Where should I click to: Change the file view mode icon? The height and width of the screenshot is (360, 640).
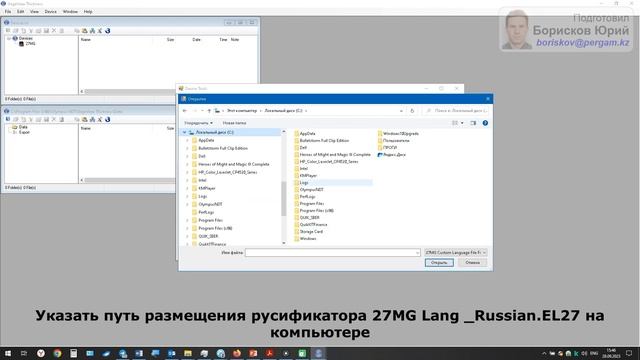[x=455, y=123]
